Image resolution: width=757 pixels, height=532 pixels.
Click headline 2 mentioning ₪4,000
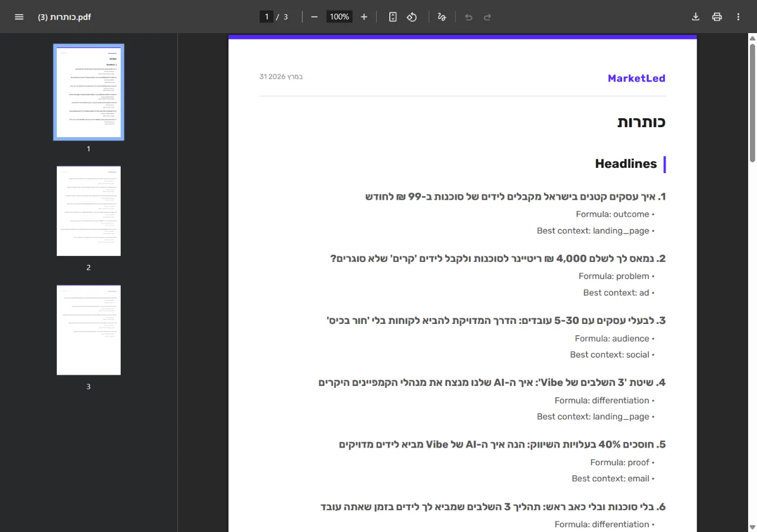(x=498, y=259)
